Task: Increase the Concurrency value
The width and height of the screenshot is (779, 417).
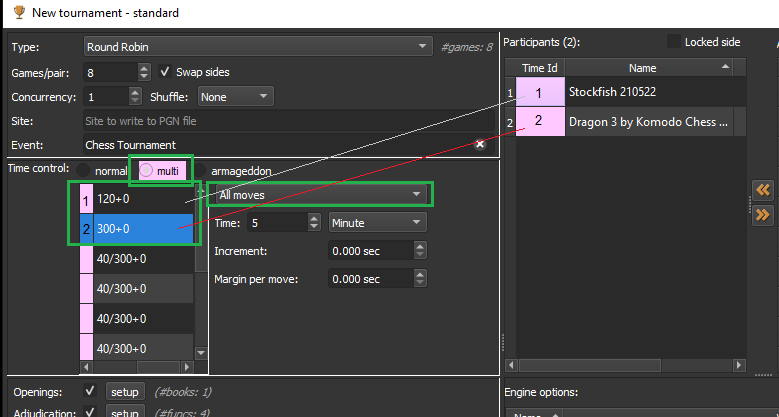Action: [135, 92]
